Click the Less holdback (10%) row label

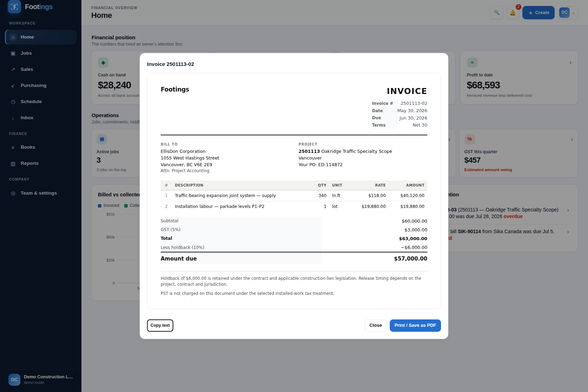click(182, 248)
